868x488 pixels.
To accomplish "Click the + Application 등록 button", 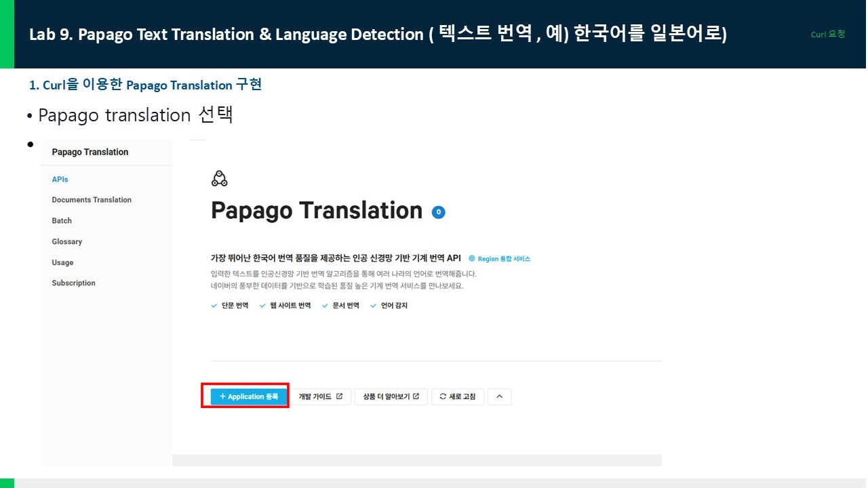I will pyautogui.click(x=249, y=396).
